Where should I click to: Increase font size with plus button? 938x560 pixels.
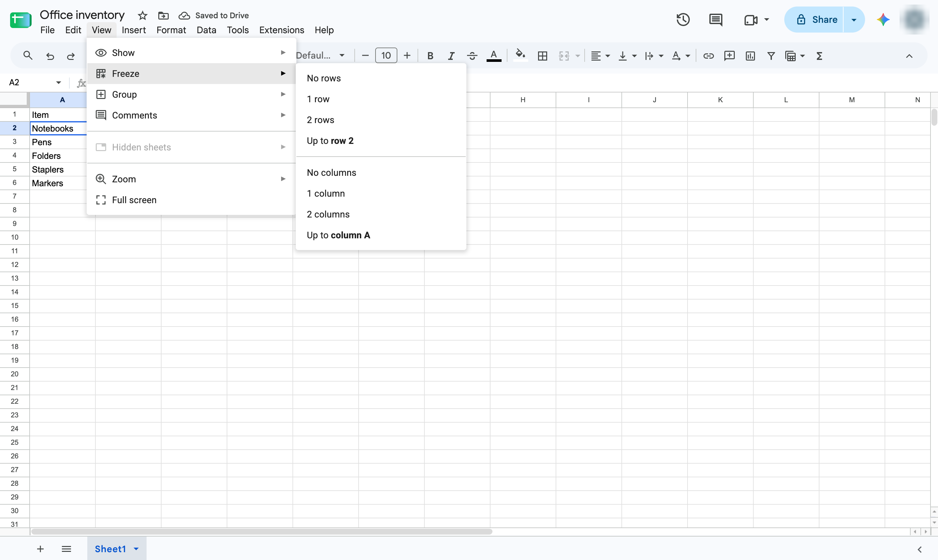pos(407,56)
